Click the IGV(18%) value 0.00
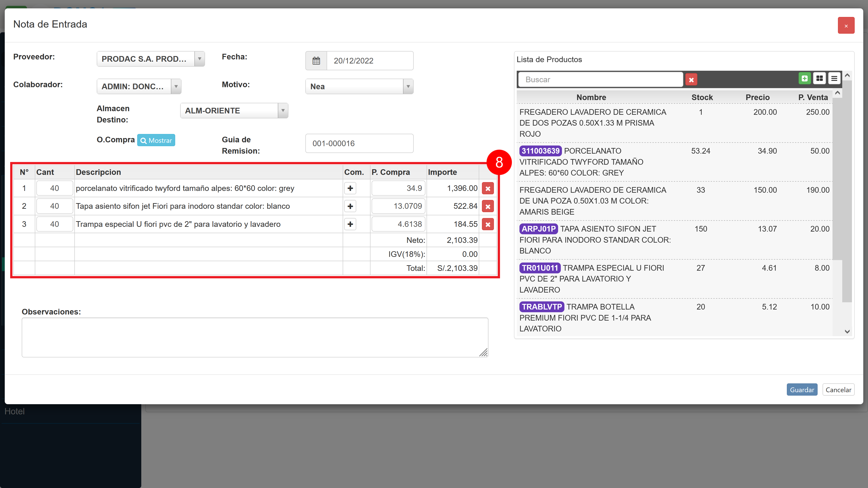This screenshot has width=868, height=488. tap(470, 254)
